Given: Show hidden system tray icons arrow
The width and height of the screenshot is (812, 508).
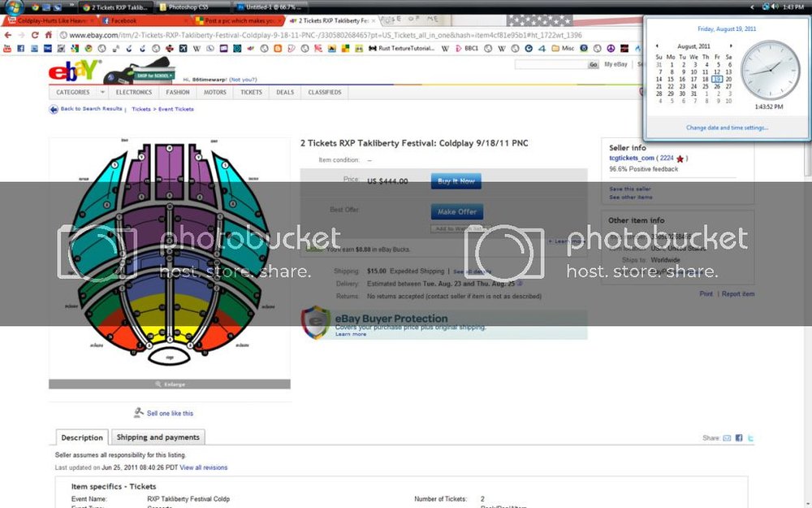Looking at the screenshot, I should click(752, 7).
